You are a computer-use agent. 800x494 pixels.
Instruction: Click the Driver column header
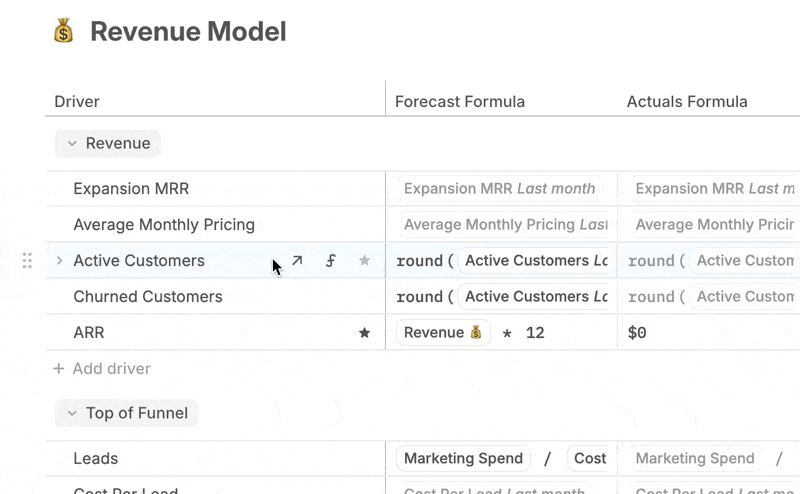[77, 102]
